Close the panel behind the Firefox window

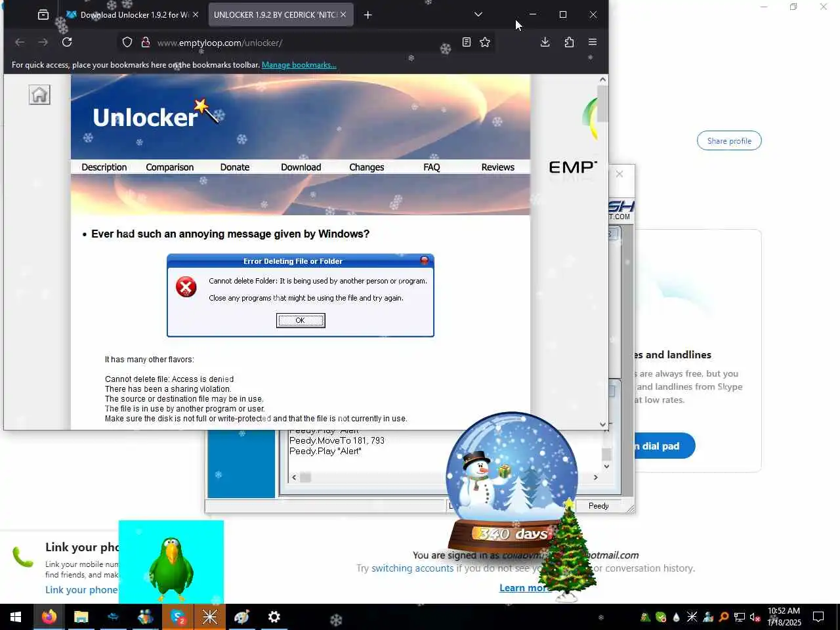click(619, 174)
